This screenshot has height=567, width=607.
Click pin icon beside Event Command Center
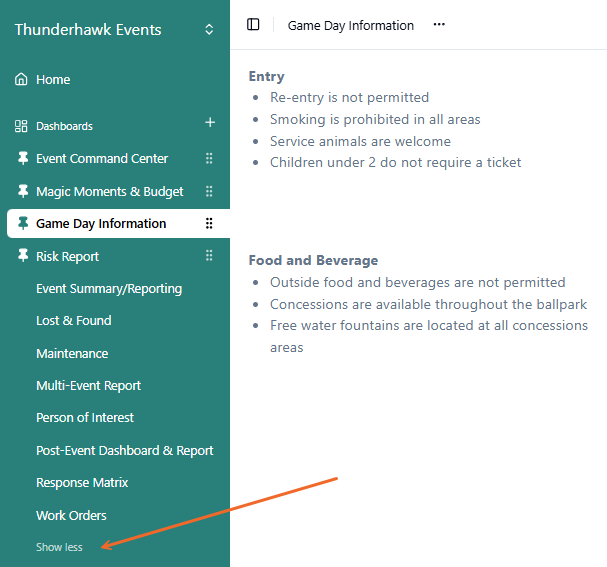(23, 159)
